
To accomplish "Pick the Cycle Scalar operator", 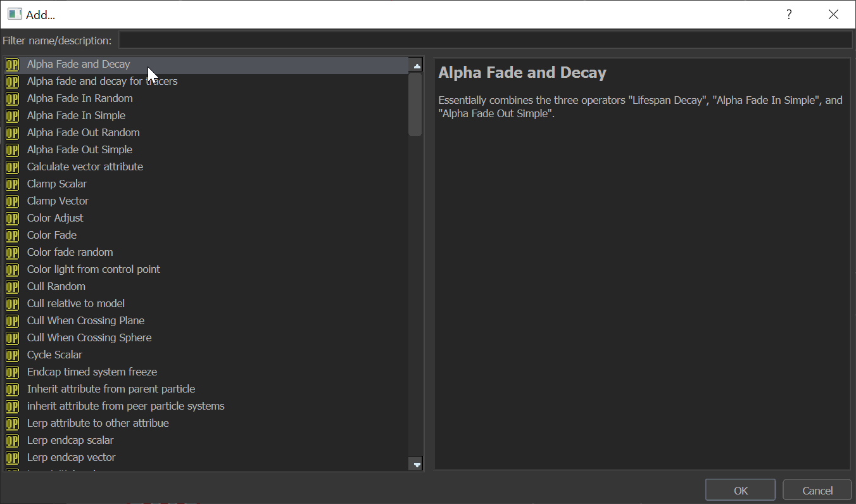I will coord(206,355).
